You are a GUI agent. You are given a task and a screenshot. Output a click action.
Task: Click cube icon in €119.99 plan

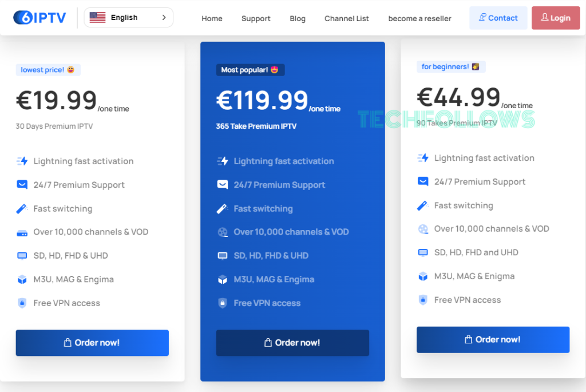tap(223, 279)
